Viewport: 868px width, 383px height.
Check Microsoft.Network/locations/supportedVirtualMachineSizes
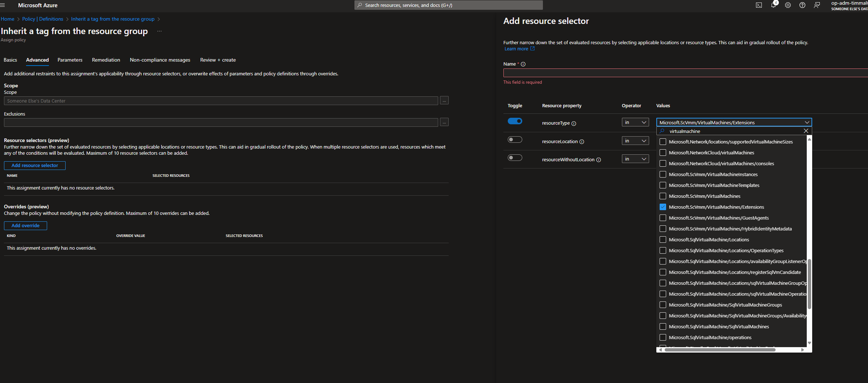click(663, 142)
